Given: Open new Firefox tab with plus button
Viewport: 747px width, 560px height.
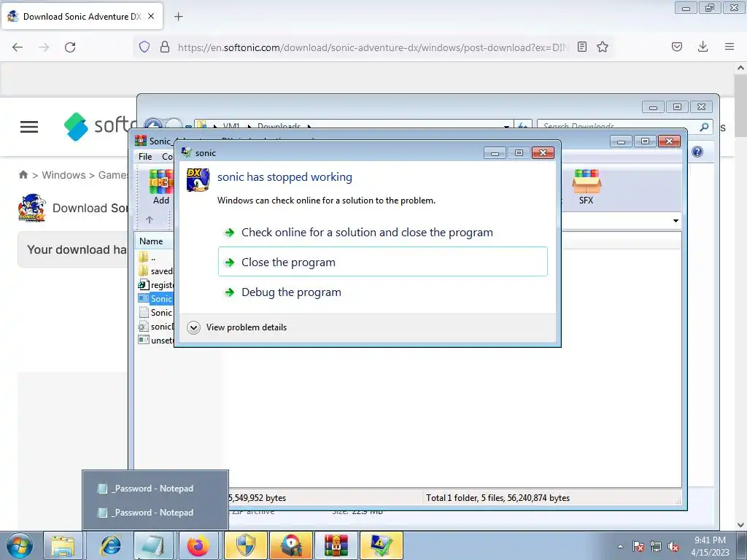Looking at the screenshot, I should 178,17.
